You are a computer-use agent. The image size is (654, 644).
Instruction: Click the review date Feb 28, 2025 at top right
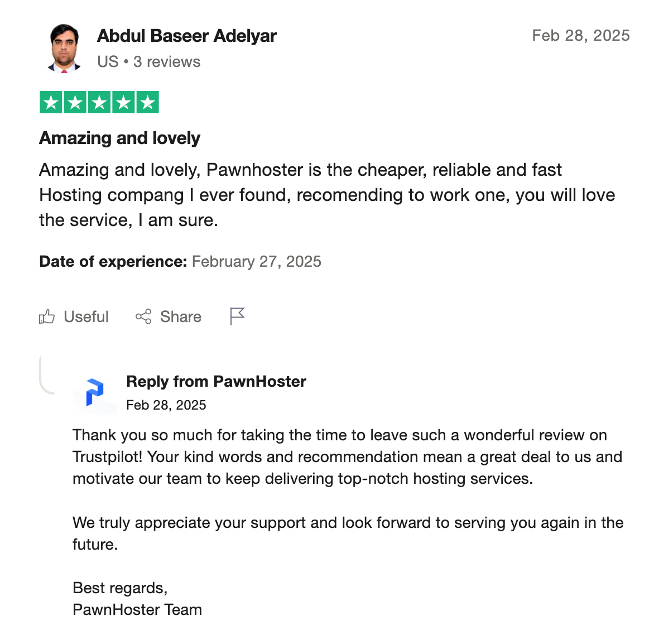click(580, 36)
